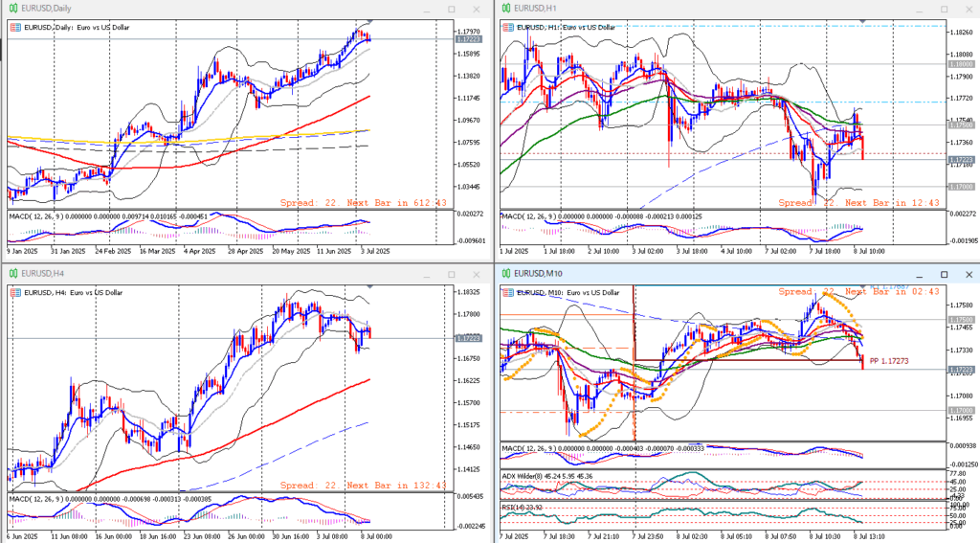The image size is (980, 543).
Task: Click the 1.17500 level tag on M10 chart
Action: tap(961, 320)
